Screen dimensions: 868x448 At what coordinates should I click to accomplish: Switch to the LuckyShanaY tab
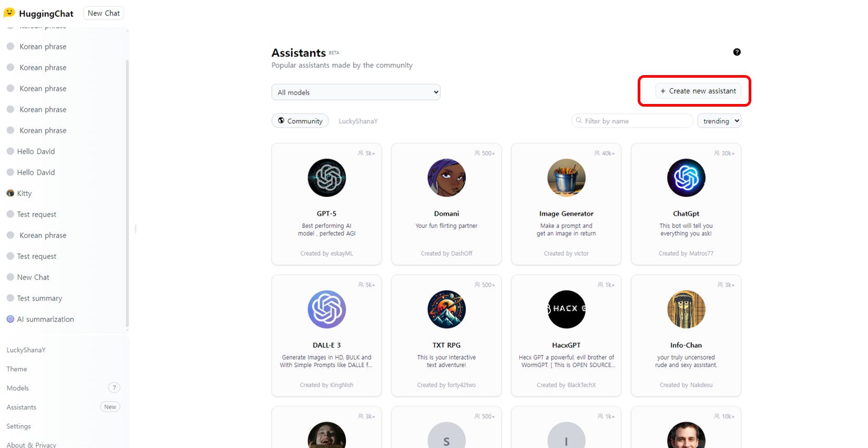click(358, 121)
